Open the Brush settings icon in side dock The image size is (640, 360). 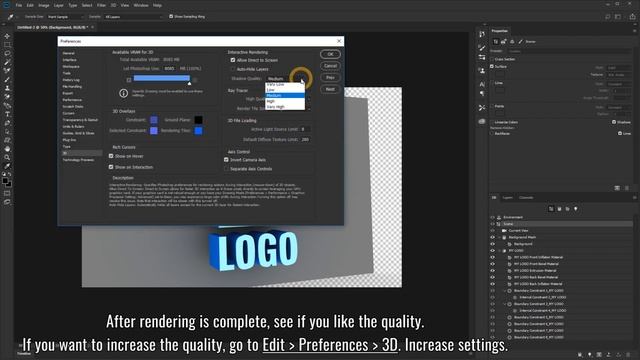tap(482, 48)
